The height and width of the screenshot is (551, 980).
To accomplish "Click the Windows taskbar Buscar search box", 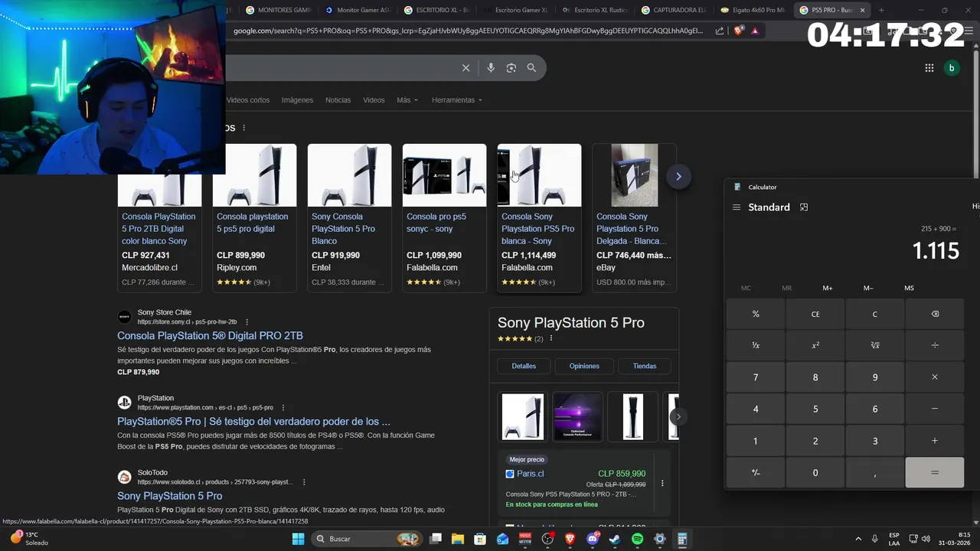I will coord(366,539).
